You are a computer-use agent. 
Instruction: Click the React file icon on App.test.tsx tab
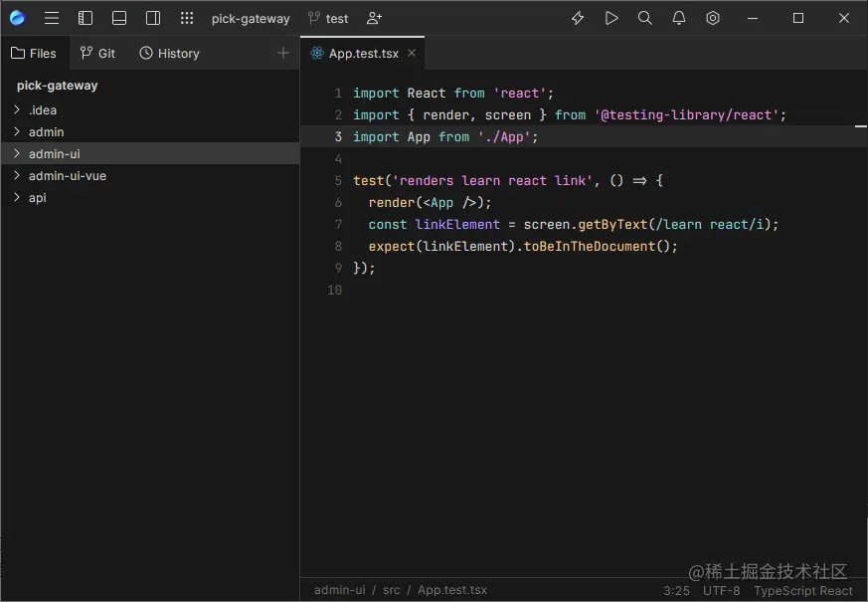point(317,53)
